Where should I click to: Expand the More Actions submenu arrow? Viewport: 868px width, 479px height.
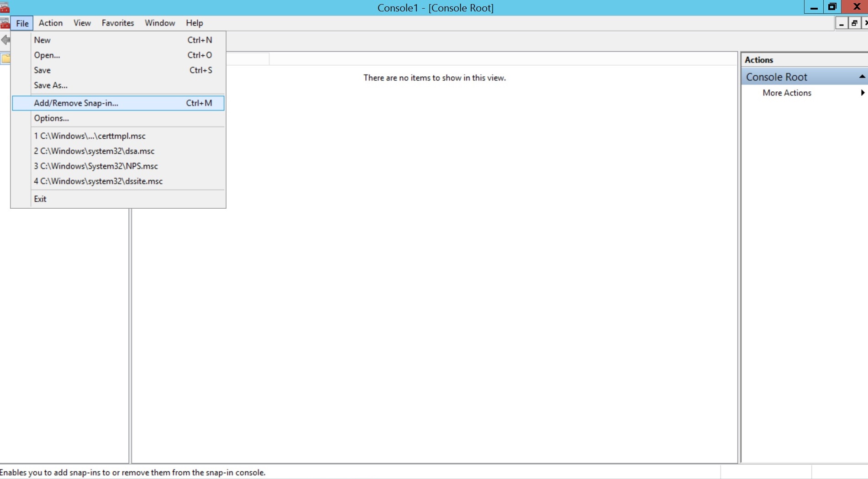[x=863, y=93]
